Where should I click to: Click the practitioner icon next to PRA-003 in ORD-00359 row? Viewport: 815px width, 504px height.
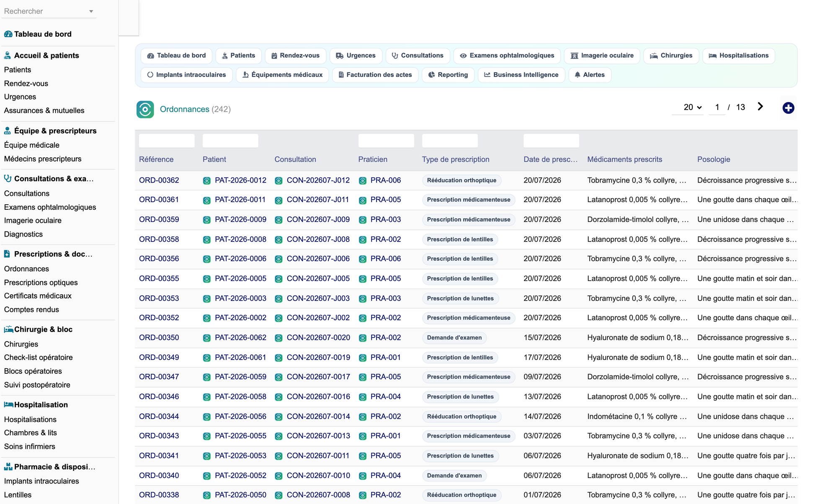363,220
